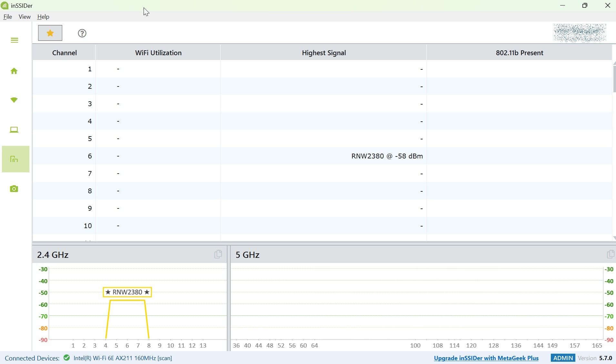Select the RNW2380 label in 2.4 GHz graph

point(127,292)
